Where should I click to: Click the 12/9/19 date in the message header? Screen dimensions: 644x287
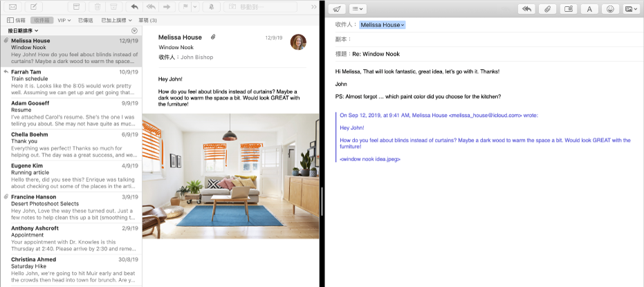click(273, 37)
